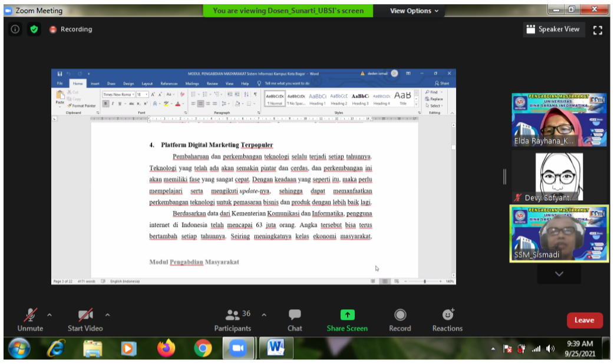The width and height of the screenshot is (614, 364).
Task: Expand audio options arrow beside Unmute
Action: (49, 315)
